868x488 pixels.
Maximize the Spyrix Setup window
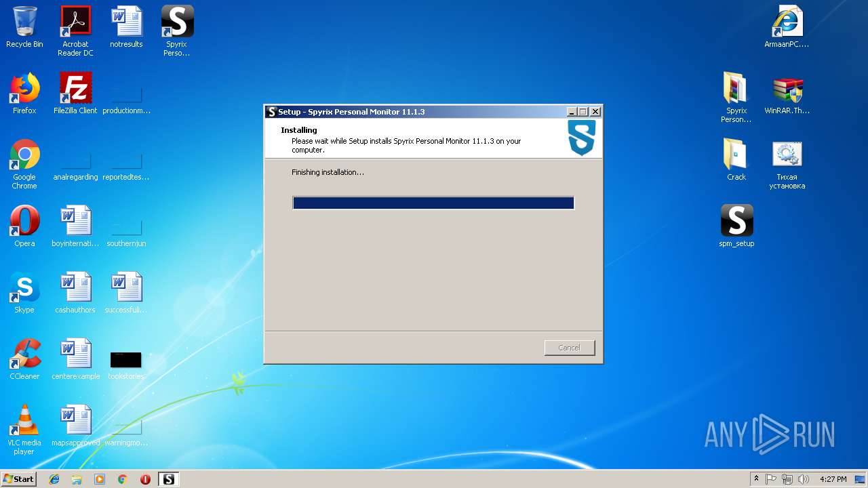coord(583,112)
